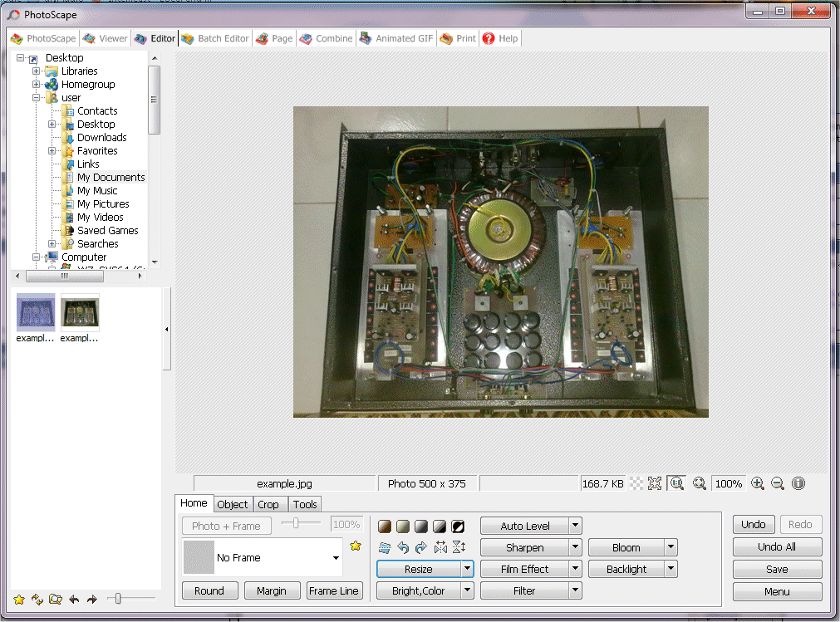Open the Backlight dropdown arrow
The image size is (840, 622).
click(671, 569)
